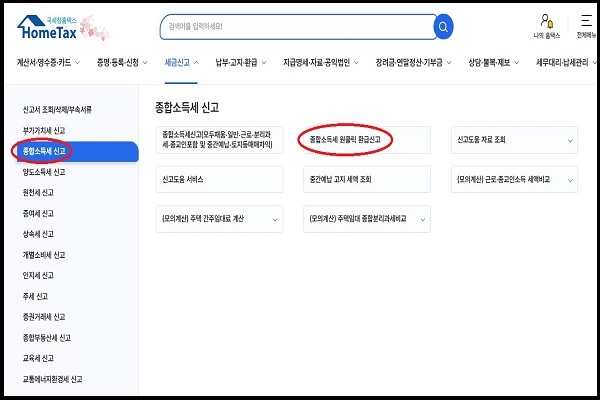Image resolution: width=600 pixels, height=400 pixels.
Task: Open 장려금·연말정산·기부금 menu
Action: click(x=409, y=62)
